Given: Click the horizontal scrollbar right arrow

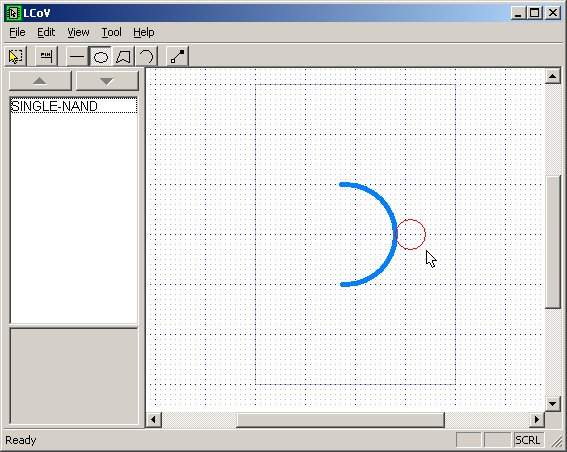Looking at the screenshot, I should pos(537,419).
